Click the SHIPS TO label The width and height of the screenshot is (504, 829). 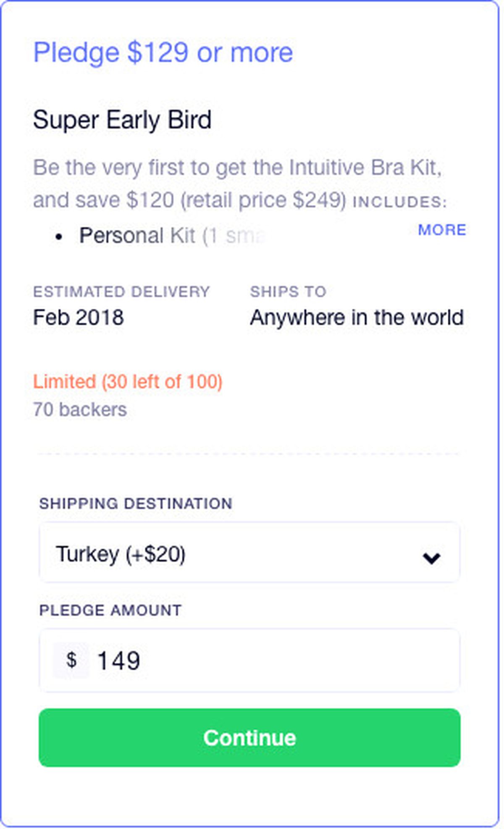tap(288, 292)
